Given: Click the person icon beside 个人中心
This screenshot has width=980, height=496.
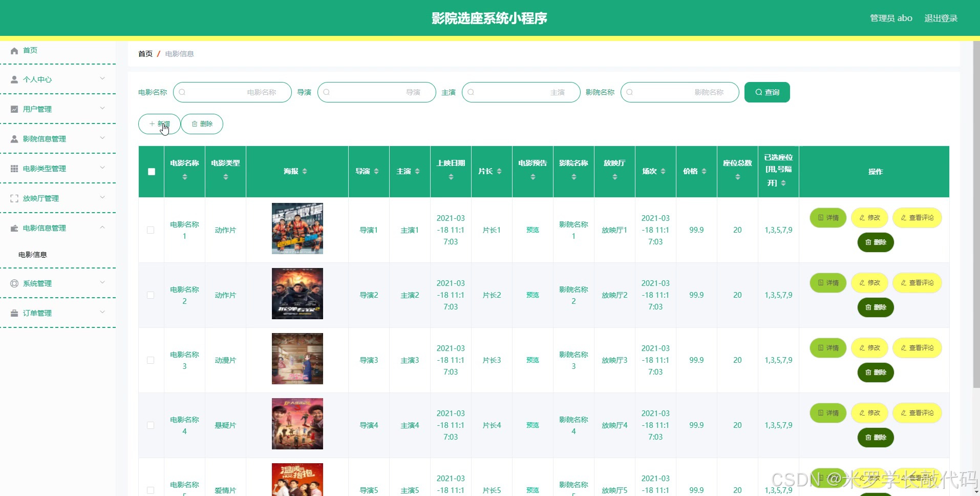Looking at the screenshot, I should click(x=14, y=79).
